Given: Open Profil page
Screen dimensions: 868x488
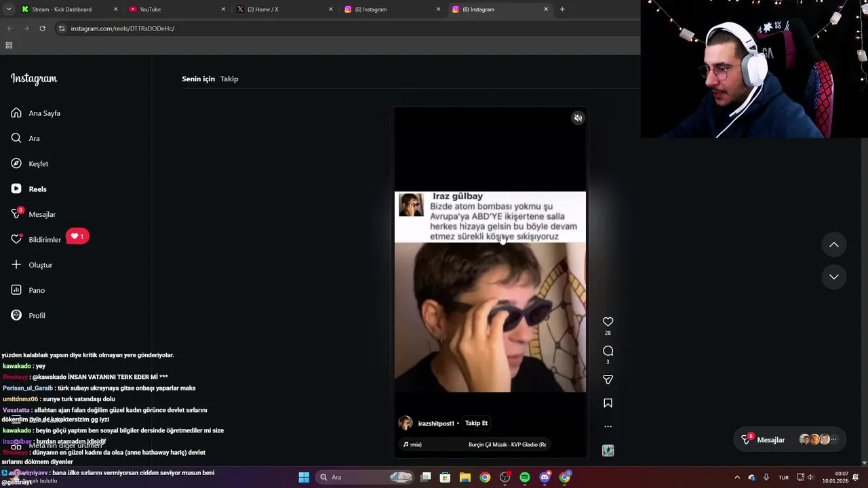Looking at the screenshot, I should 28,315.
